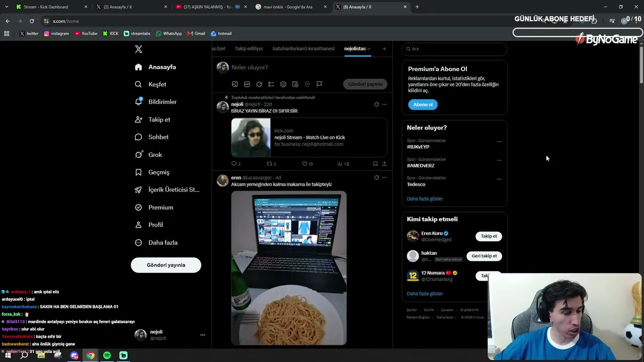
Task: Bookmark nejoli's pinned post
Action: [x=375, y=164]
